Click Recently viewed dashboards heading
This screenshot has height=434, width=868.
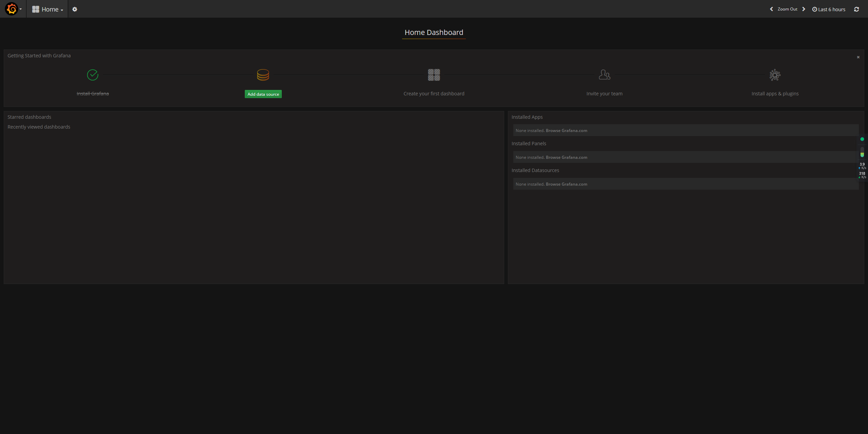pyautogui.click(x=39, y=127)
